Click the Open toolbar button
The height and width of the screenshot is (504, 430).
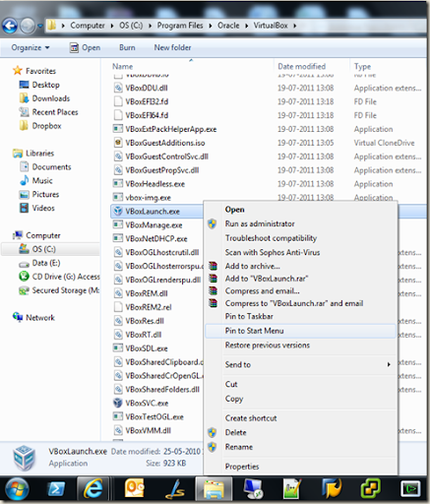[x=85, y=48]
